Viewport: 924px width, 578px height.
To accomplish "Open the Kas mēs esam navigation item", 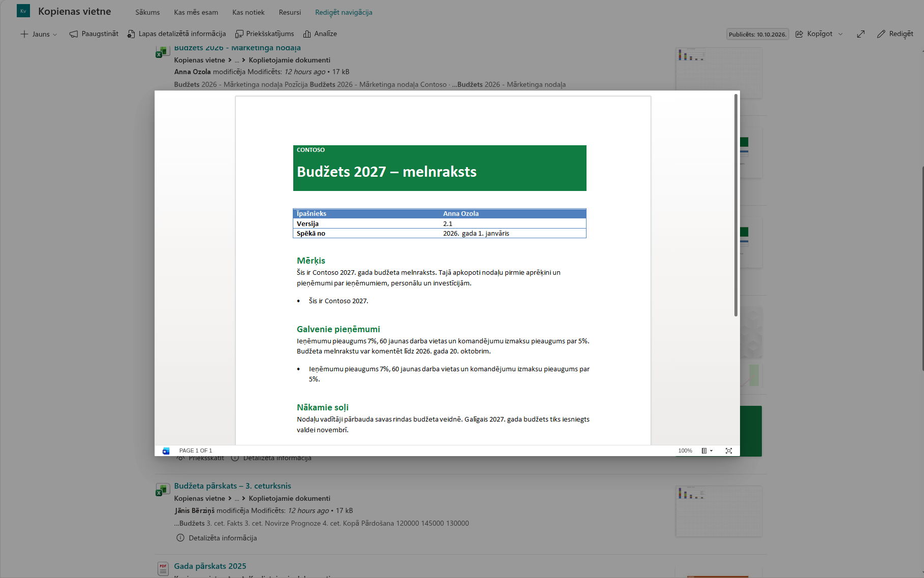I will (x=196, y=12).
